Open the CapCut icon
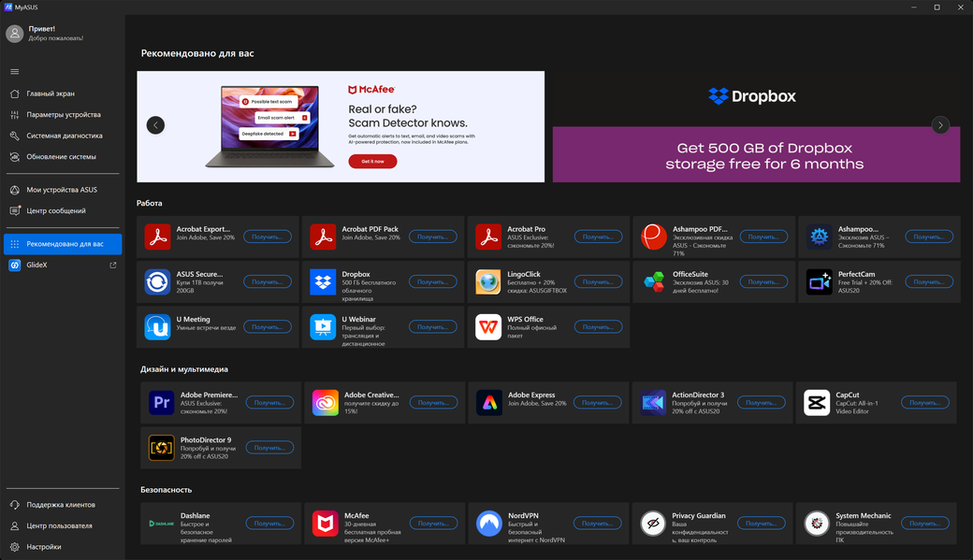The height and width of the screenshot is (560, 973). pyautogui.click(x=817, y=403)
